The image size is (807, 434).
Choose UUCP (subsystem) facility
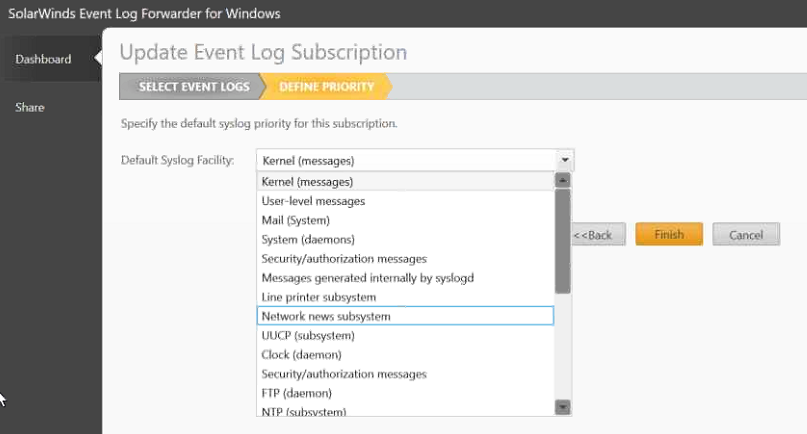coord(406,336)
